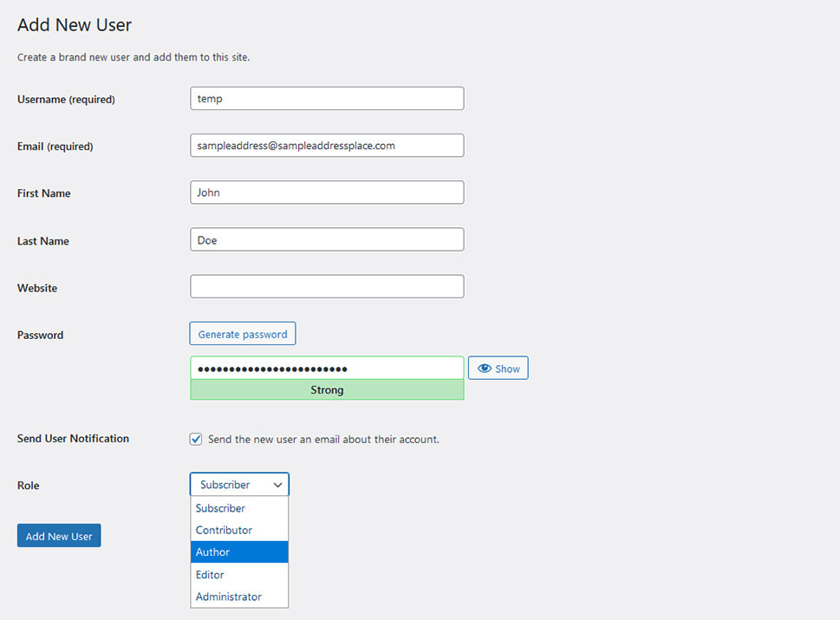840x620 pixels.
Task: Click the empty Website input field
Action: (x=327, y=287)
